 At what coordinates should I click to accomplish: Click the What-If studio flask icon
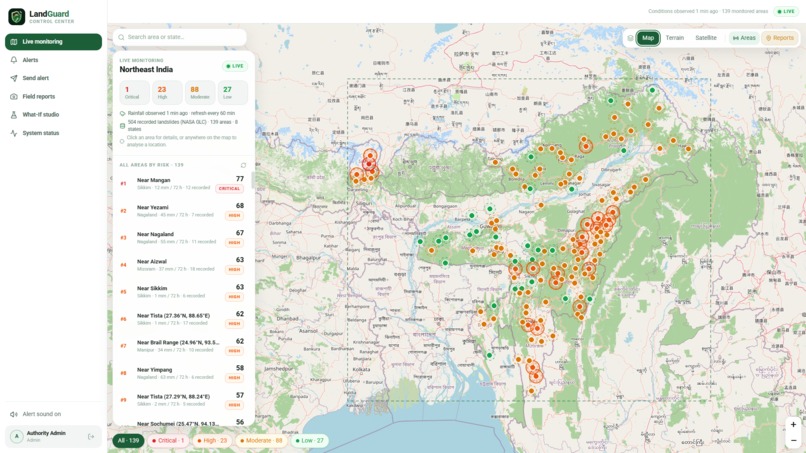coord(14,115)
